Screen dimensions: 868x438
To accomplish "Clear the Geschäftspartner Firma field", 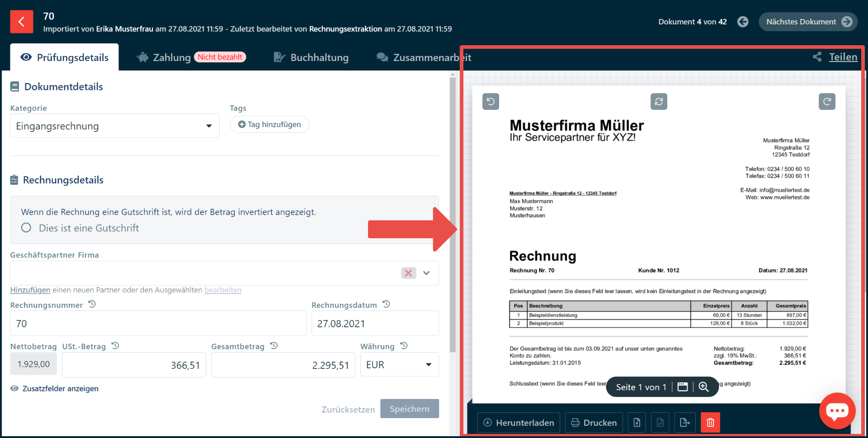I will [408, 273].
